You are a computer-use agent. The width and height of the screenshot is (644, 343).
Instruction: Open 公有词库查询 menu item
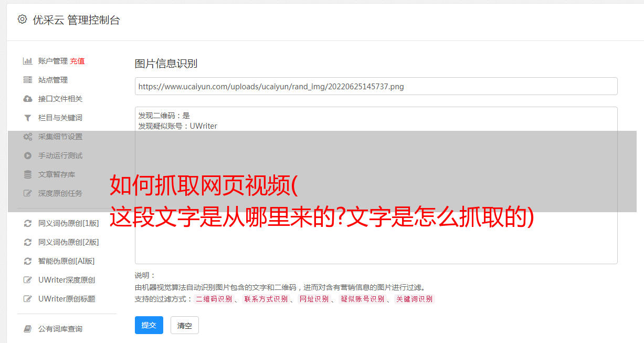60,329
